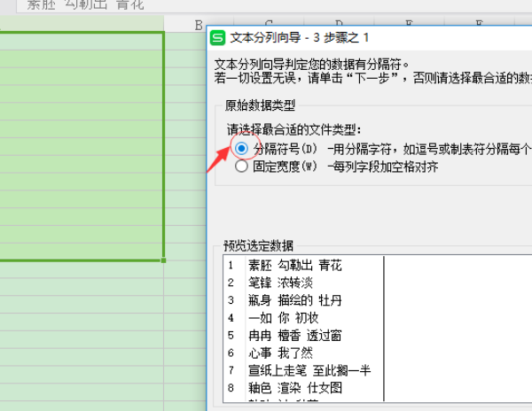Click the 请选择最合适的文件类型 label
The width and height of the screenshot is (532, 411).
(x=293, y=130)
